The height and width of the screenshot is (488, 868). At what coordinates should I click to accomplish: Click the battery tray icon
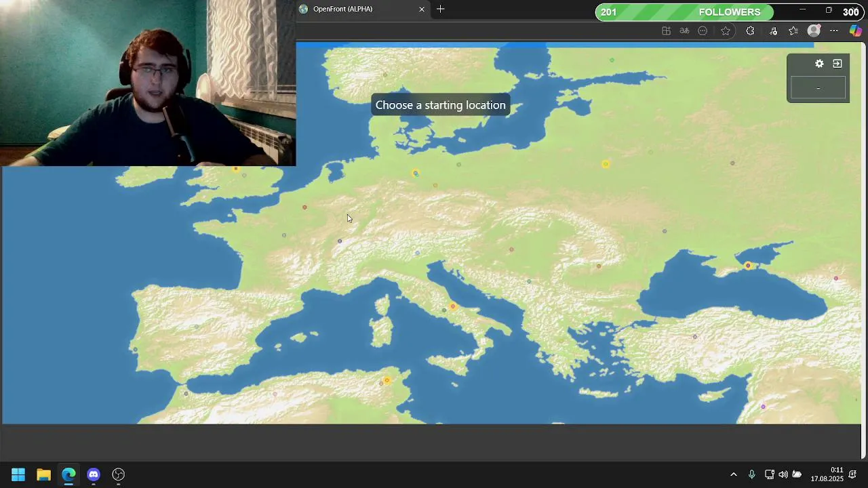[797, 474]
